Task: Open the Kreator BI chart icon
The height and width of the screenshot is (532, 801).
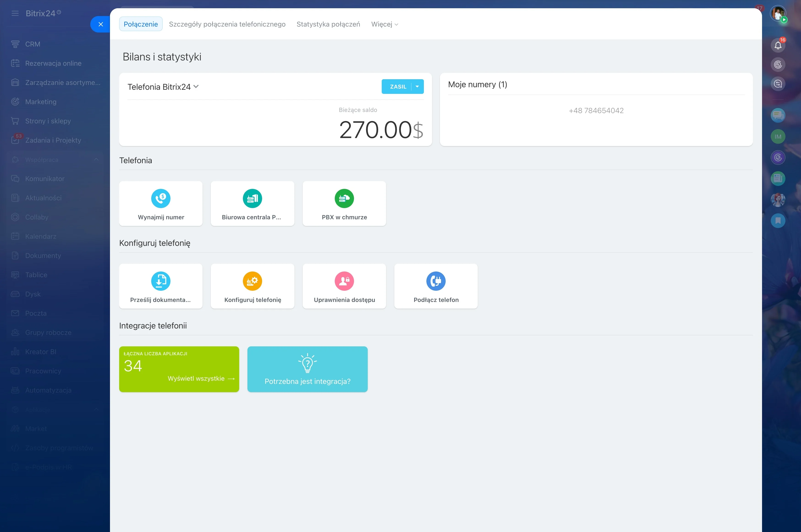Action: pos(15,352)
